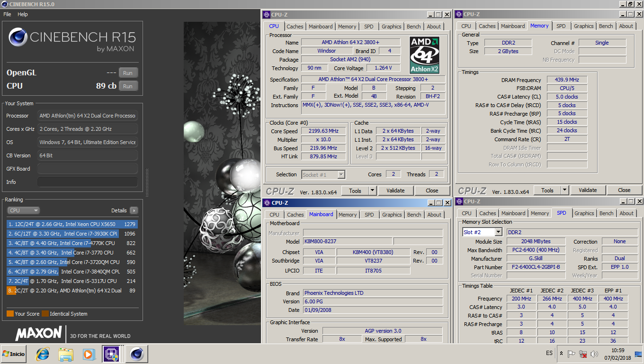Open Windows Explorer folder icon in taskbar
644x364 pixels.
(65, 354)
